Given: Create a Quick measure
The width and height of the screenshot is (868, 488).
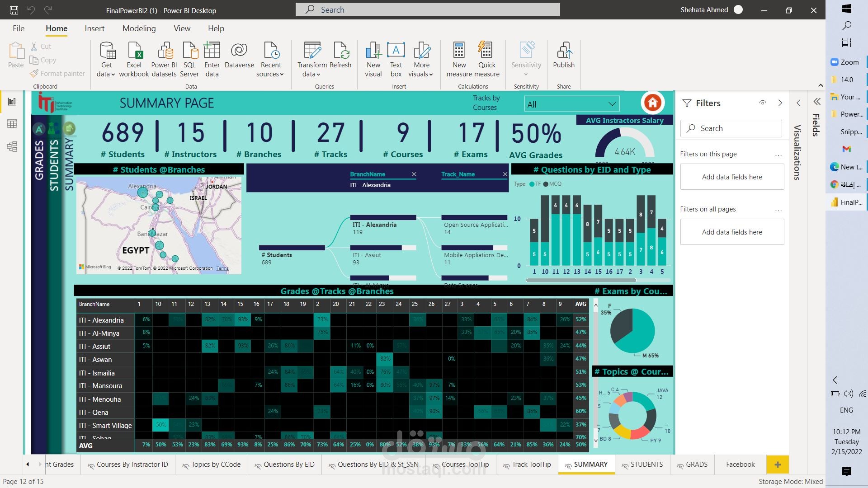Looking at the screenshot, I should pos(487,60).
